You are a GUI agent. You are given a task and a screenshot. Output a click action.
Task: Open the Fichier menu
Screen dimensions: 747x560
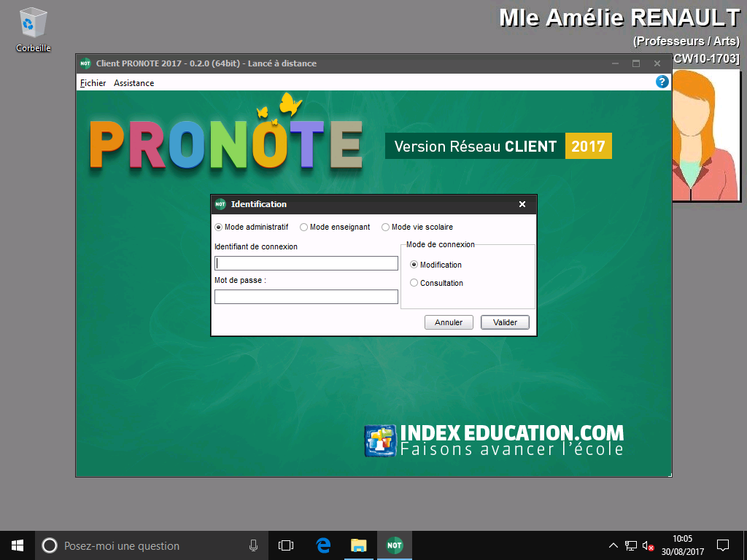[x=93, y=83]
